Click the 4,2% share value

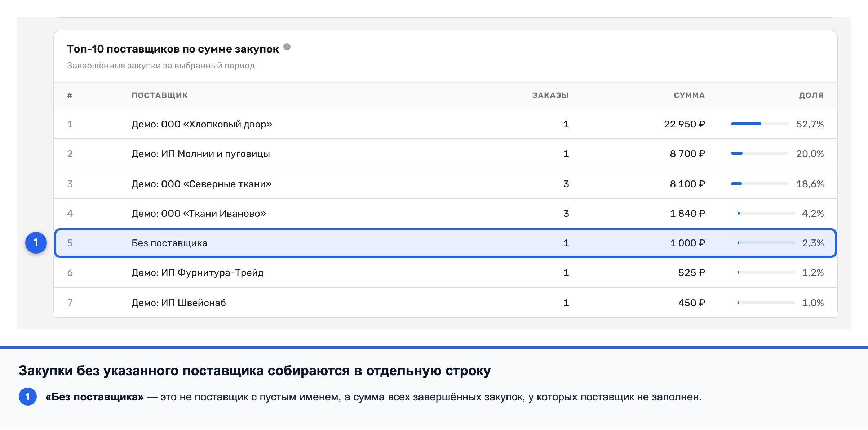(x=813, y=214)
